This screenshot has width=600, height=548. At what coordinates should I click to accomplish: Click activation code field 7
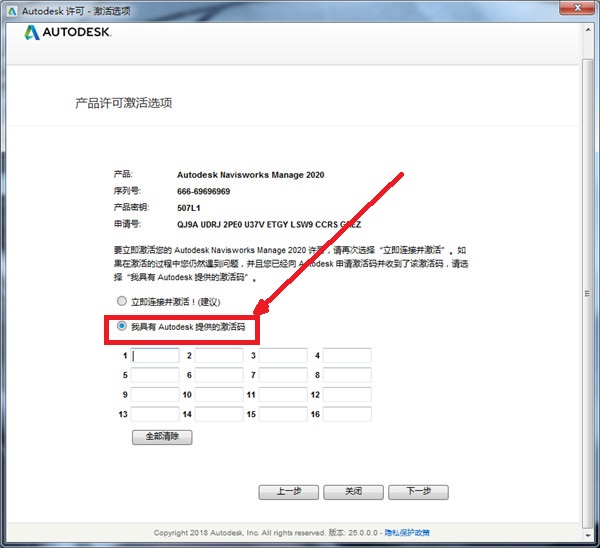click(283, 375)
